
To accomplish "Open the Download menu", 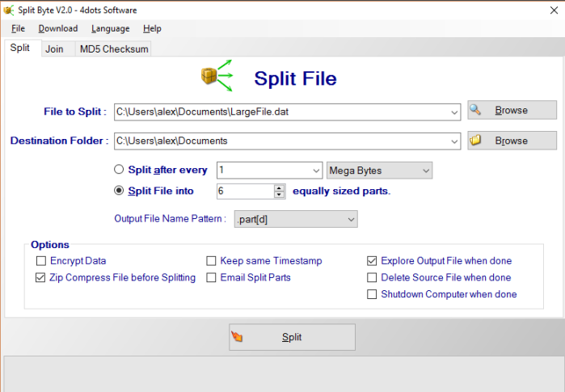I will 58,28.
